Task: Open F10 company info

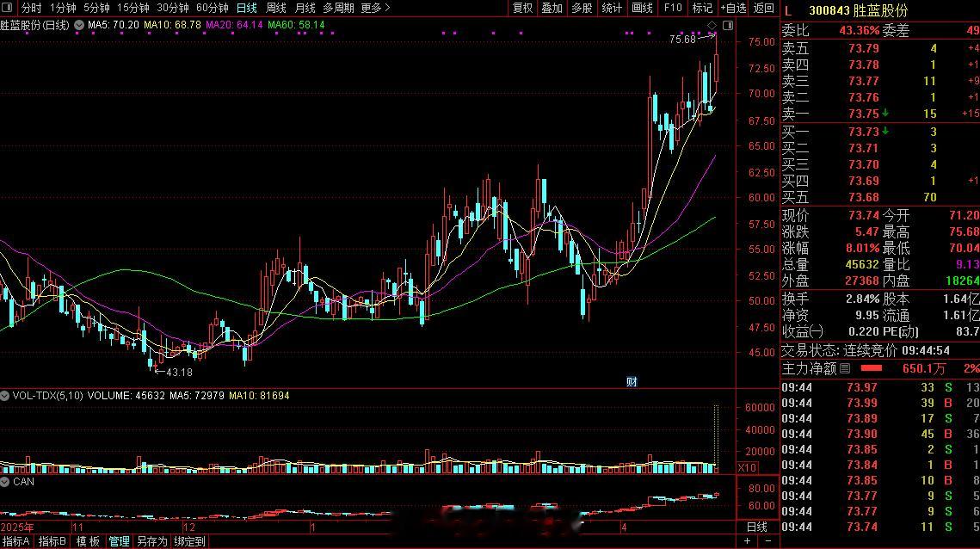Action: (673, 8)
